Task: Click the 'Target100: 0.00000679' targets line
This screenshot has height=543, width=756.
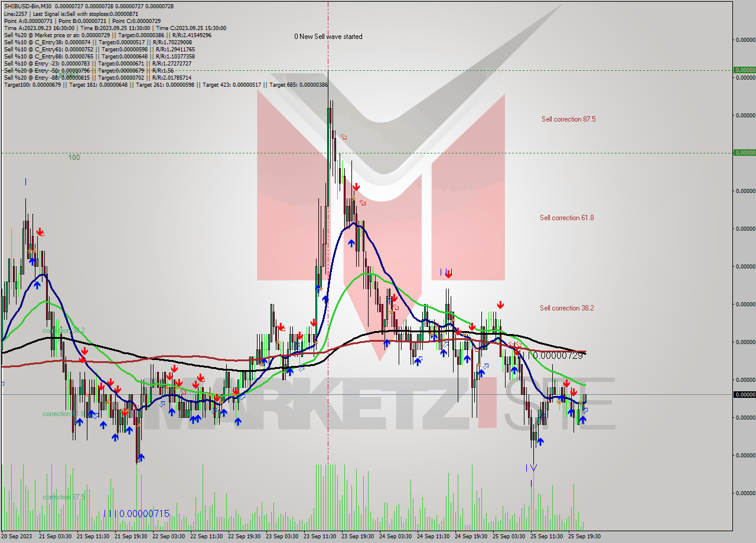Action: click(x=166, y=84)
